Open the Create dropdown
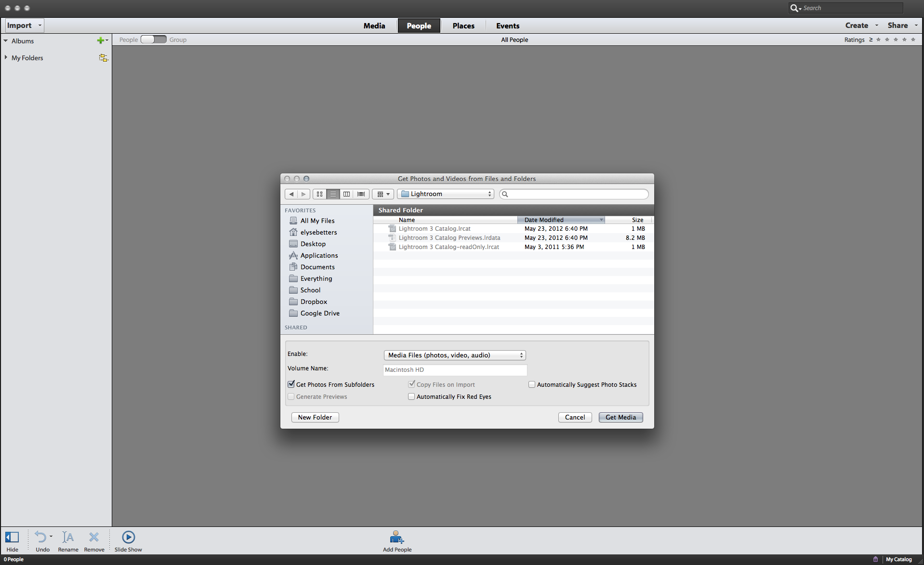The image size is (924, 565). coord(861,25)
